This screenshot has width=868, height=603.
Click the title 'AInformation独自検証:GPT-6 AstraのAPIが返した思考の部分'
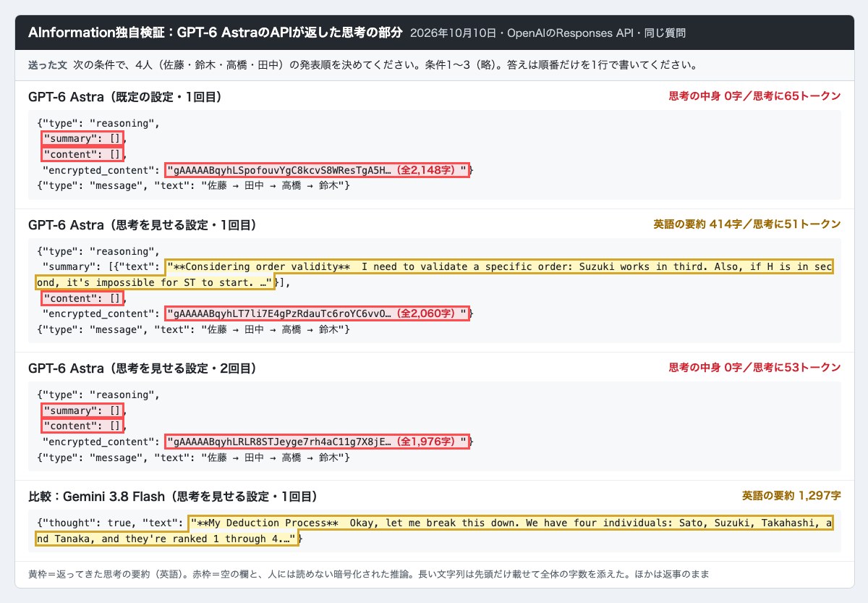(215, 33)
